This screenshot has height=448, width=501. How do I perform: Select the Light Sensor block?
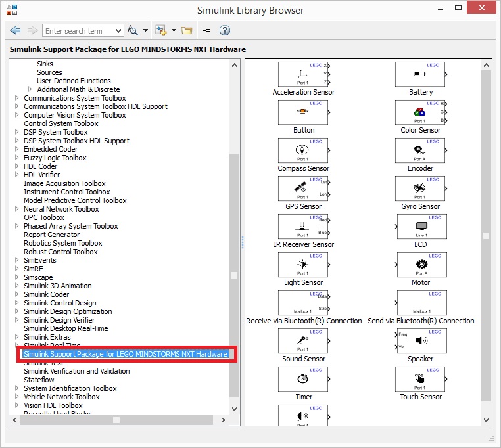point(304,265)
